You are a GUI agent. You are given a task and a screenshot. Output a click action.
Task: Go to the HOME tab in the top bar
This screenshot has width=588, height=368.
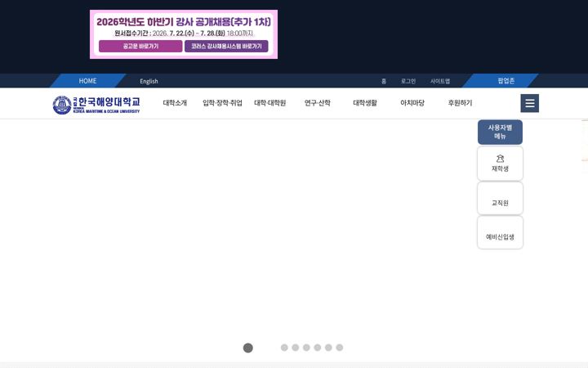click(87, 81)
